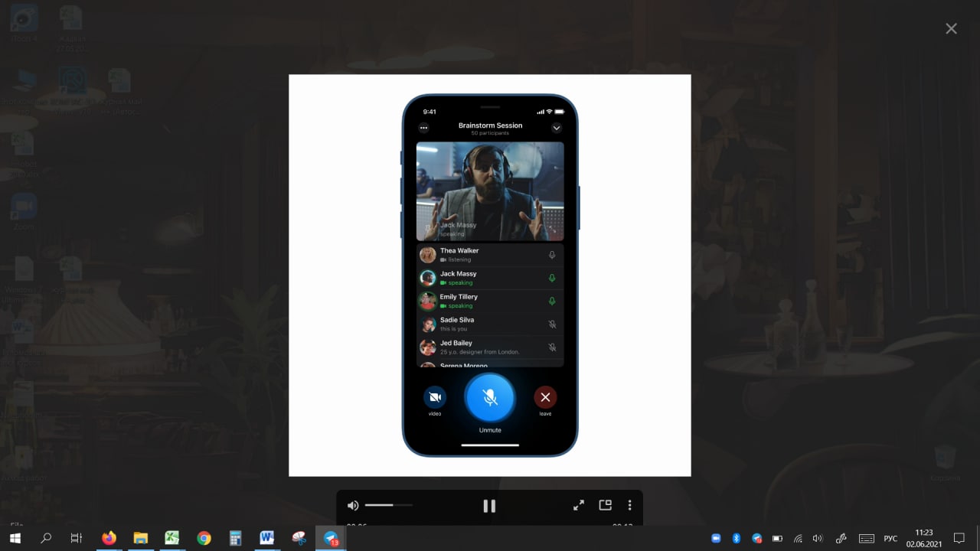The width and height of the screenshot is (980, 551).
Task: Switch to Word on the taskbar
Action: point(266,538)
